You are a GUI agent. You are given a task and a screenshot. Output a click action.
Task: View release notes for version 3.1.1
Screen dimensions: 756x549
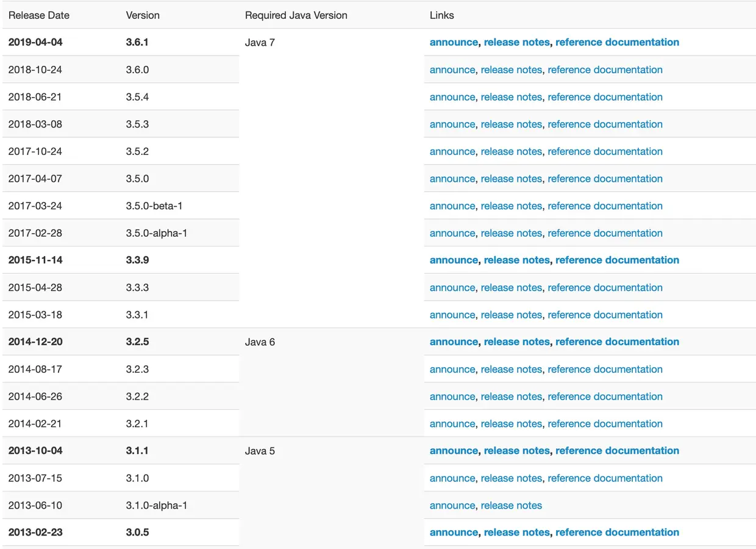coord(517,451)
